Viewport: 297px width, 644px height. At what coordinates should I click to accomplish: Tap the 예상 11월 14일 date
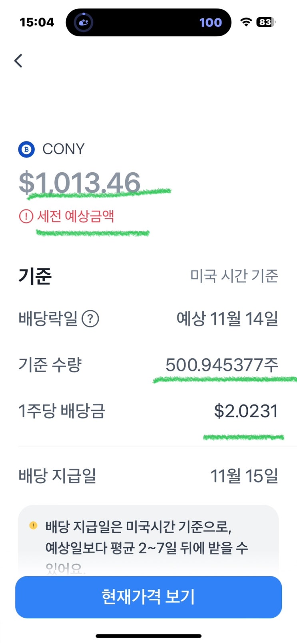227,319
